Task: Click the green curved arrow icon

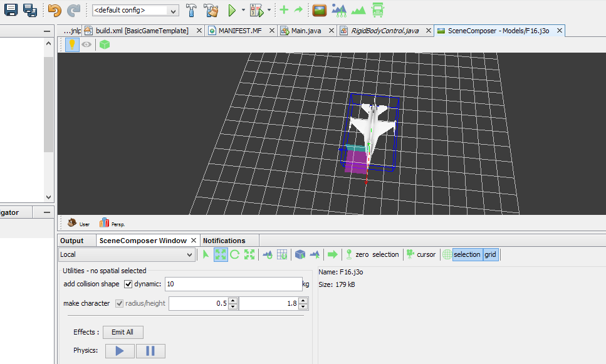Action: tap(298, 10)
